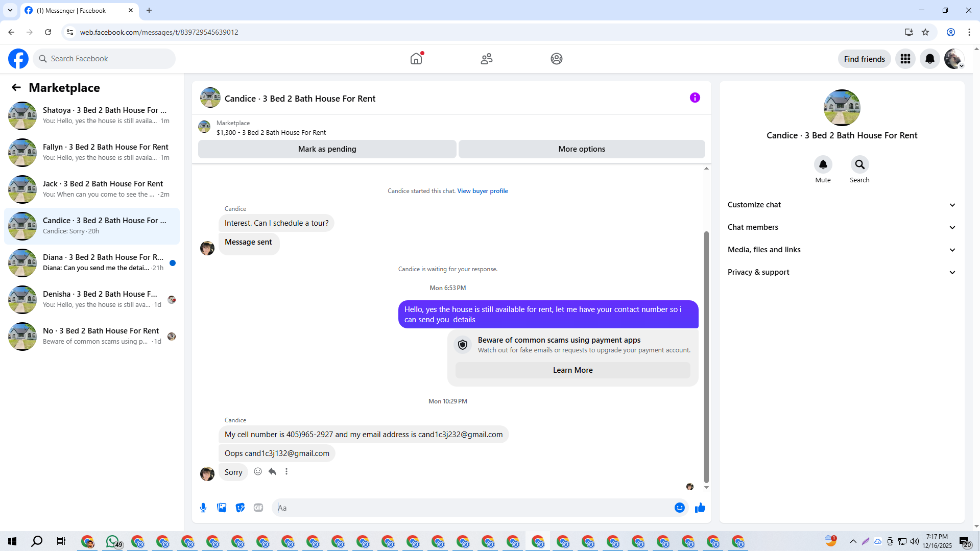Viewport: 980px width, 551px height.
Task: Go back to the previous browser page
Action: [x=11, y=32]
